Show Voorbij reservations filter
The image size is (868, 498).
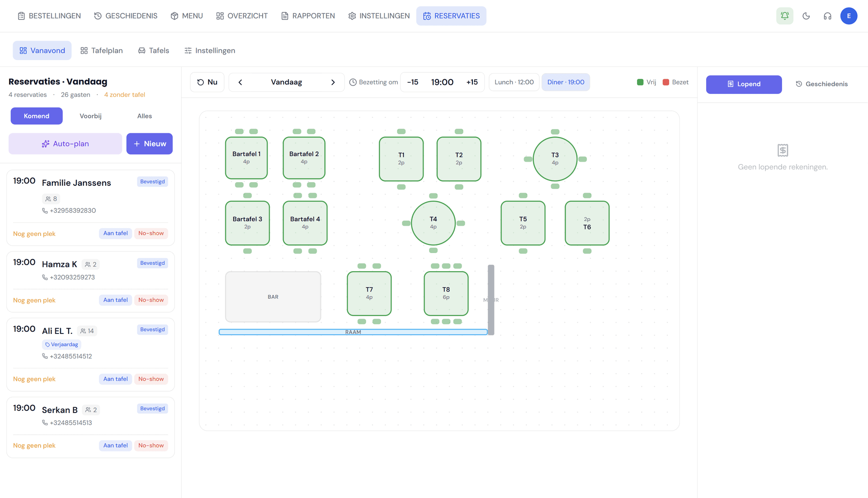click(90, 116)
